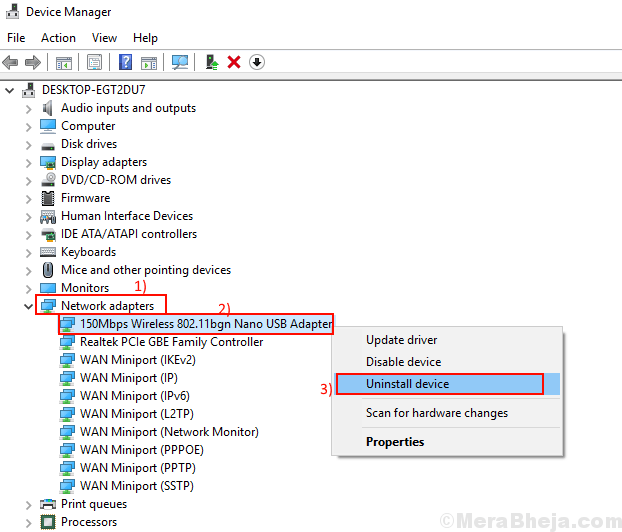Click the Update device driver toolbar icon
Viewport: 622px width, 532px height.
coord(212,62)
